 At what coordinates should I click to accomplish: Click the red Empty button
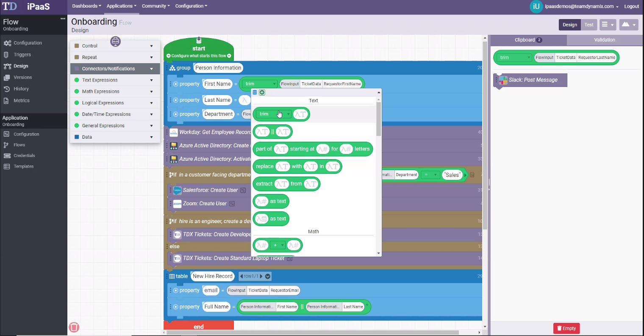click(x=566, y=328)
